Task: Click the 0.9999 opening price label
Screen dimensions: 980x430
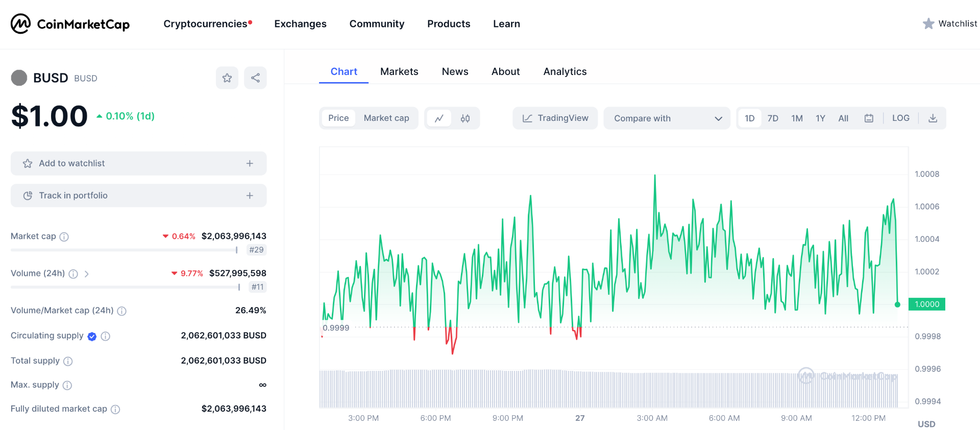Action: click(x=336, y=328)
